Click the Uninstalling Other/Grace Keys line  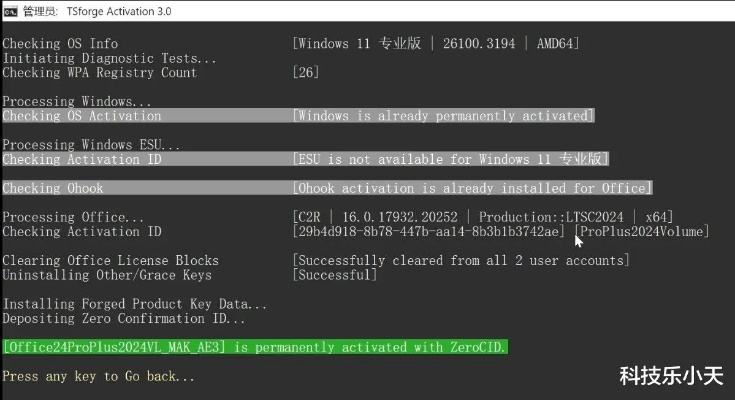pos(107,275)
